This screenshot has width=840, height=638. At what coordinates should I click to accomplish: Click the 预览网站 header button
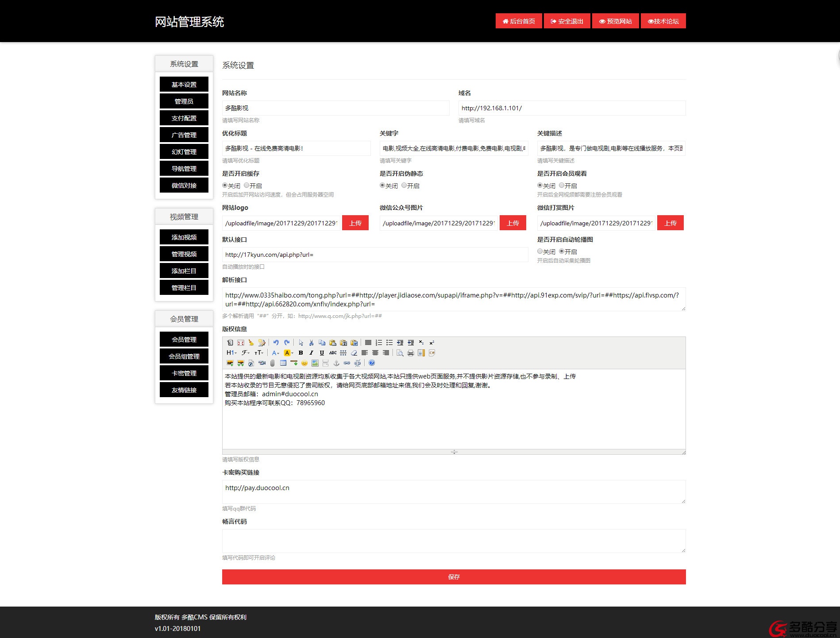[x=616, y=21]
